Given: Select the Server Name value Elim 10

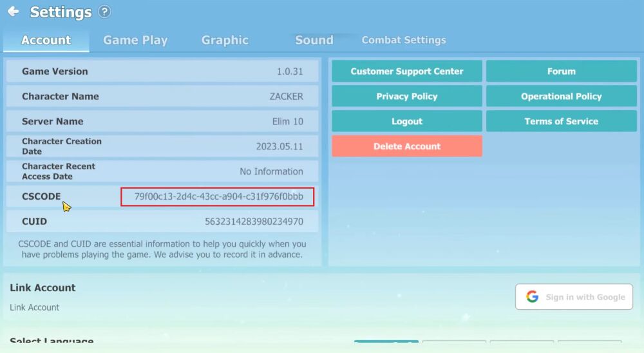Looking at the screenshot, I should (287, 122).
